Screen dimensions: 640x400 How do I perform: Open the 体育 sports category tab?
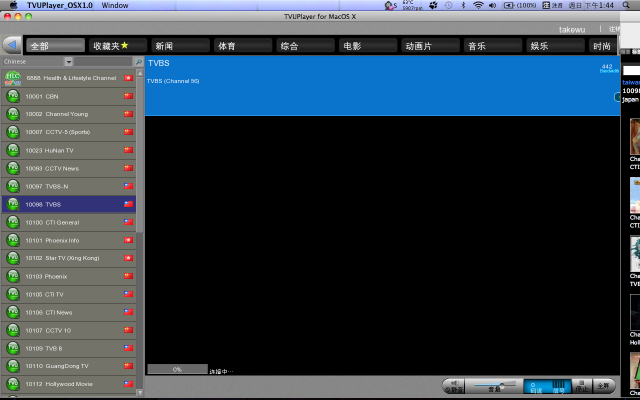pyautogui.click(x=243, y=45)
